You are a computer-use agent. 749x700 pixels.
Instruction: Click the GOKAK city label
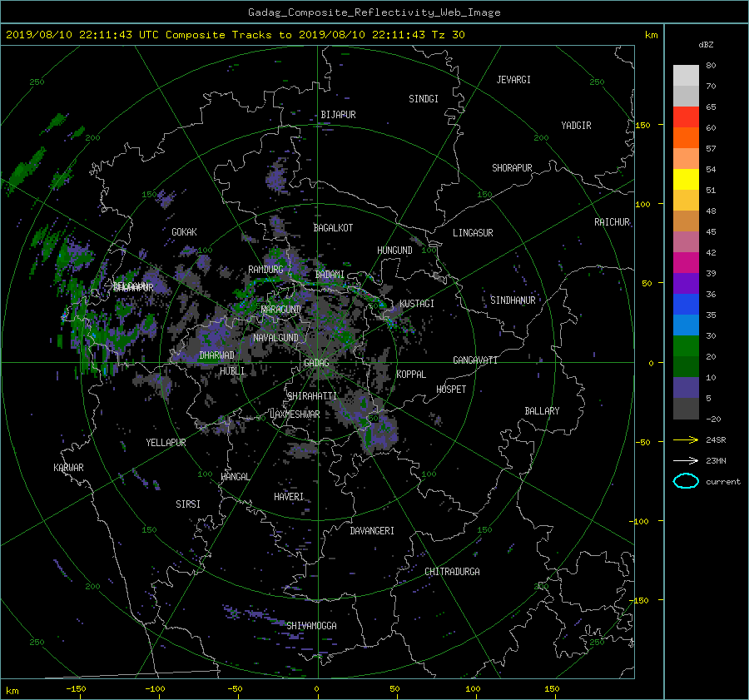pos(184,231)
